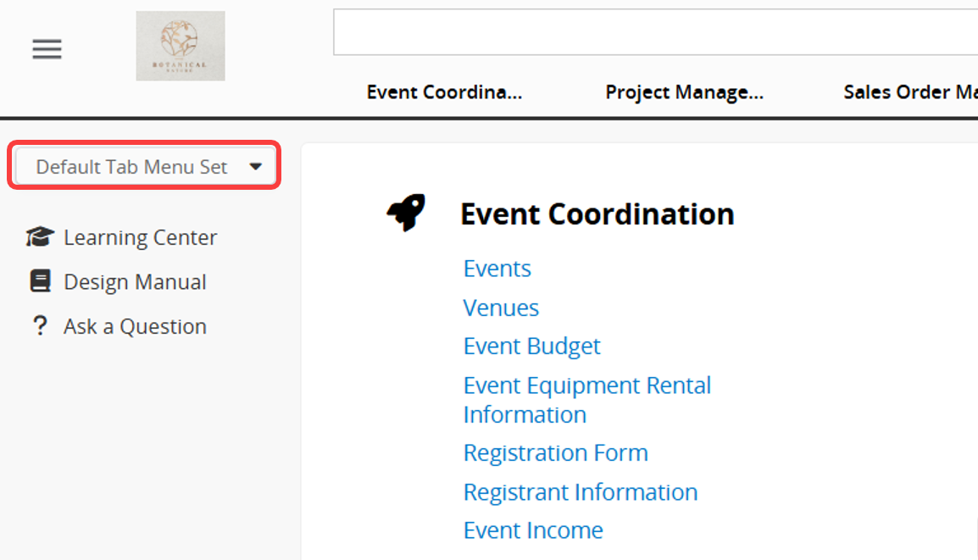Open the Registration Form link
This screenshot has height=560, width=978.
click(x=555, y=452)
